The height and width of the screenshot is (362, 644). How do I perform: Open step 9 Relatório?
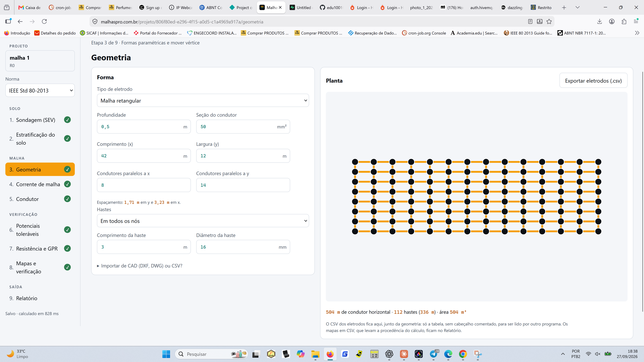(x=40, y=298)
